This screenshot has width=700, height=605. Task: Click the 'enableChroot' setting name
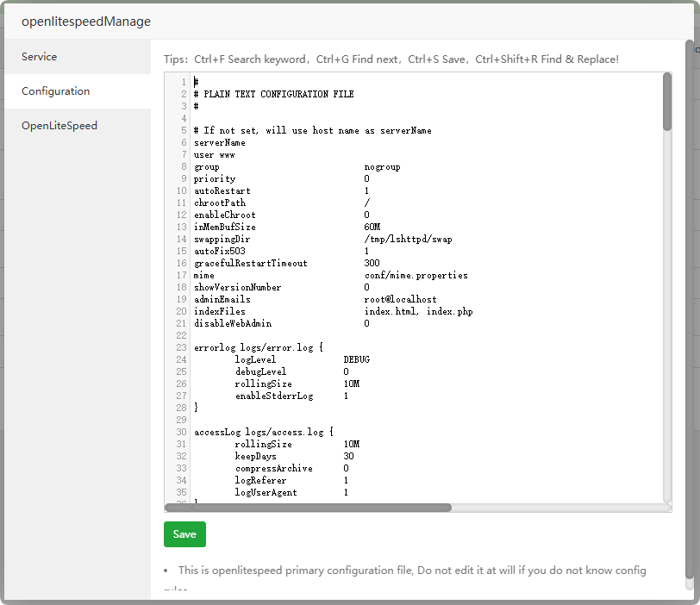click(224, 215)
